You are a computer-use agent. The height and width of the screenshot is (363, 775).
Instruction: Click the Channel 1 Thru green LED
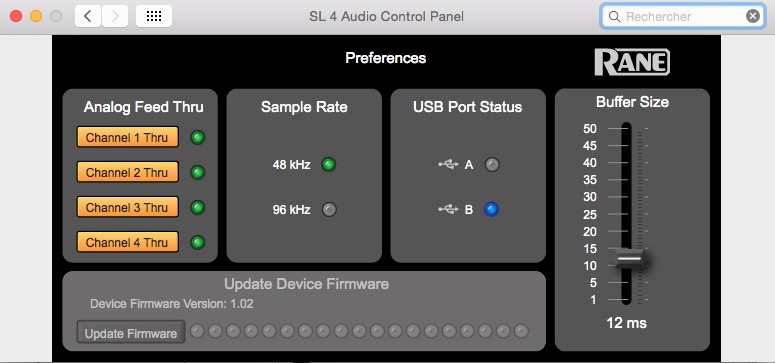point(198,137)
